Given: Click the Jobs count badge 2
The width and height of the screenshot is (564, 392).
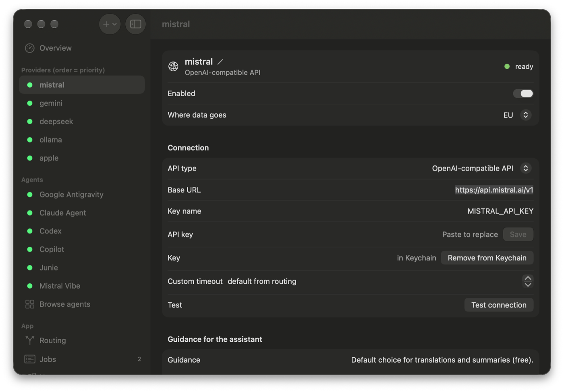Looking at the screenshot, I should 139,359.
